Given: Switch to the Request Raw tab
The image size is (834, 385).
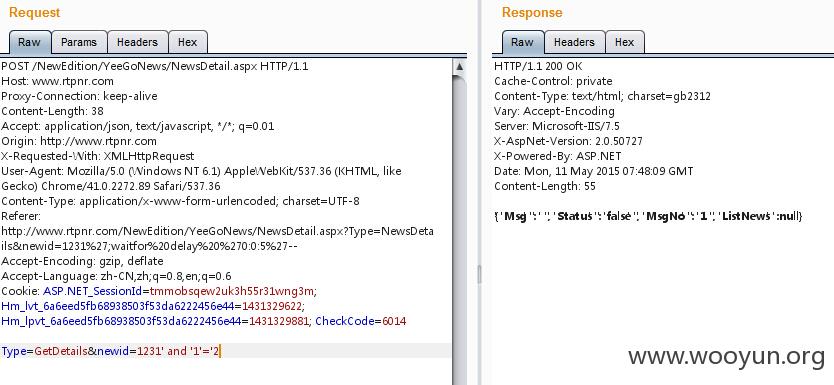Looking at the screenshot, I should click(x=29, y=42).
